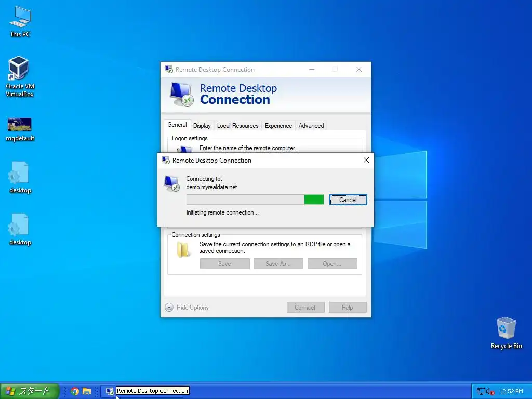Click the スタート start button
Image resolution: width=532 pixels, height=399 pixels.
tap(29, 391)
